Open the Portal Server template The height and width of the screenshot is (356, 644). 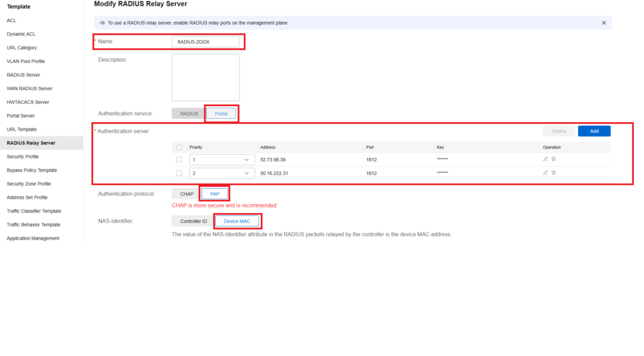coord(21,116)
